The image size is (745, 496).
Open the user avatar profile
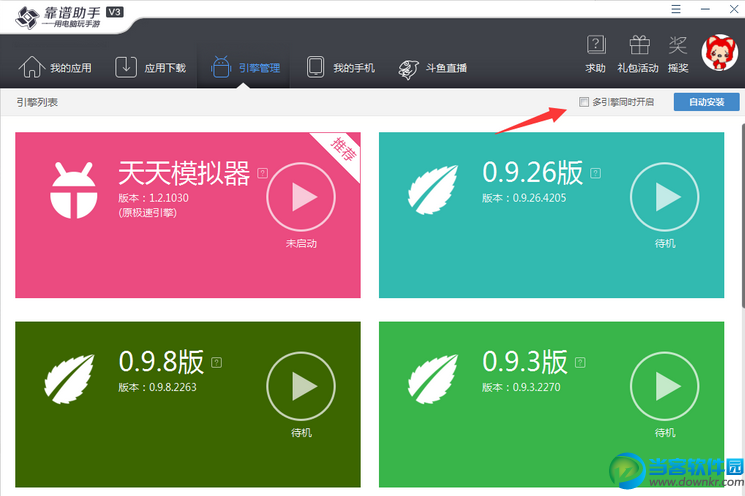point(719,53)
